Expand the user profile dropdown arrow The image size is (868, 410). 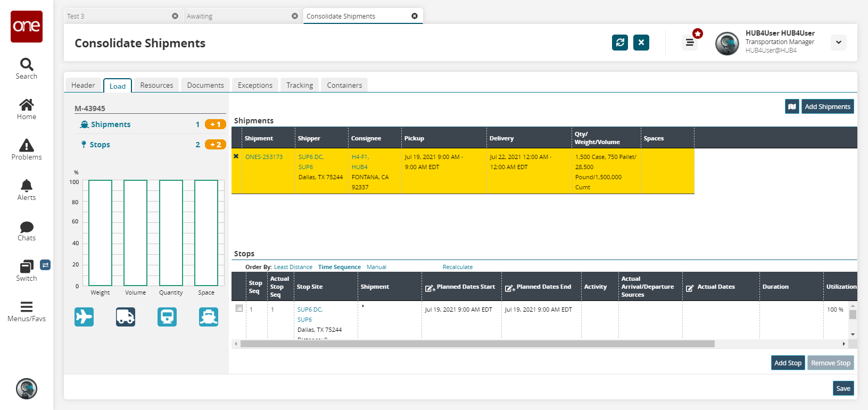(839, 43)
